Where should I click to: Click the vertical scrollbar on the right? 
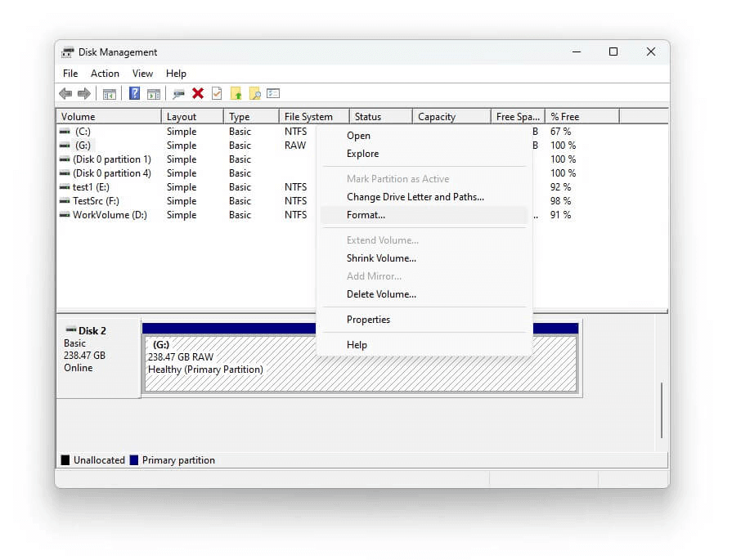click(x=662, y=410)
